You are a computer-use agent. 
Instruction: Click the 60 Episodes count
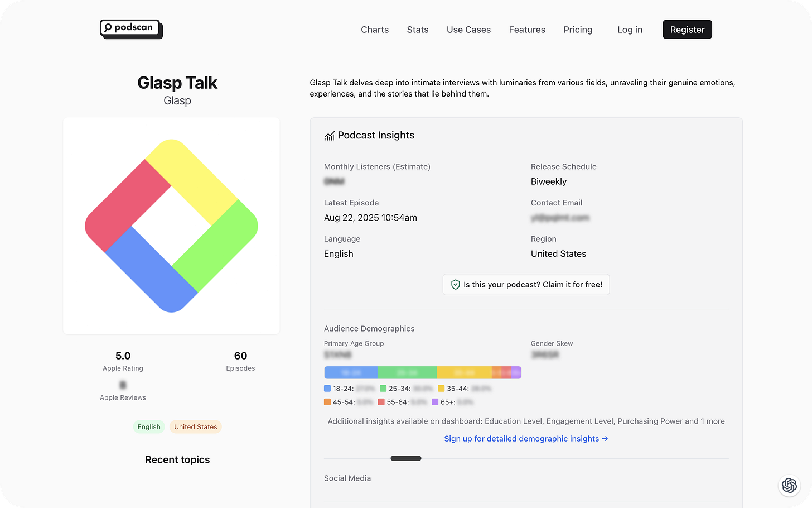coord(240,356)
